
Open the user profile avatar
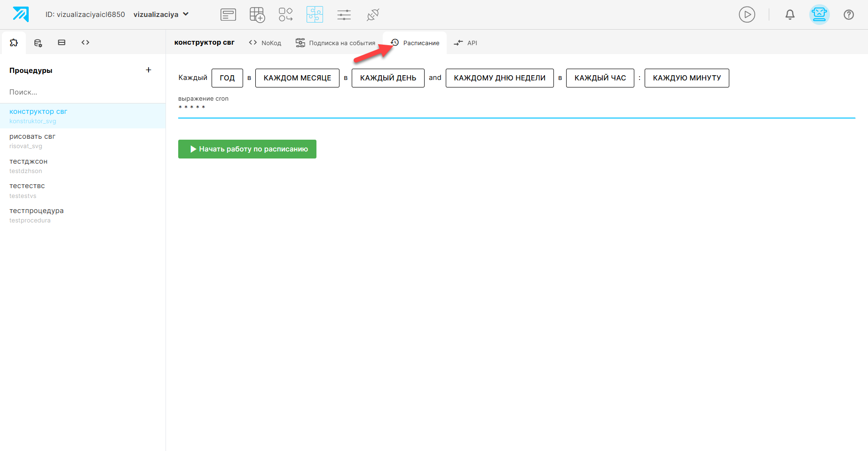(x=819, y=15)
